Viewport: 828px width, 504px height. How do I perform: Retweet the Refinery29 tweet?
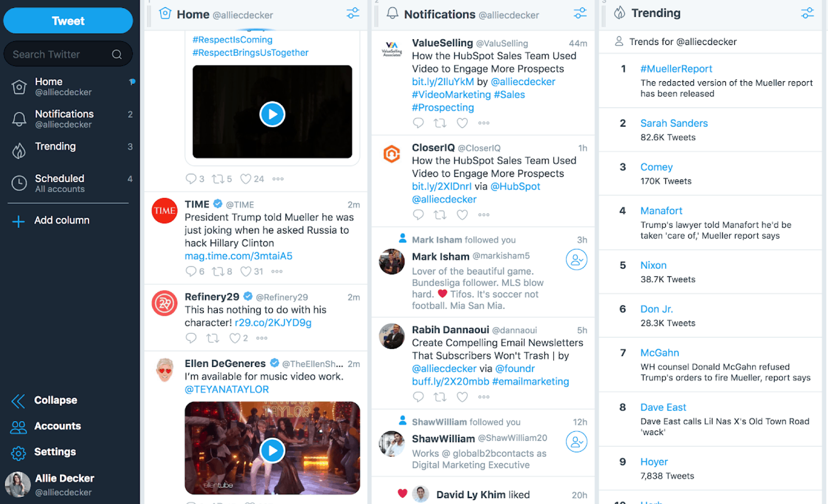click(x=212, y=338)
